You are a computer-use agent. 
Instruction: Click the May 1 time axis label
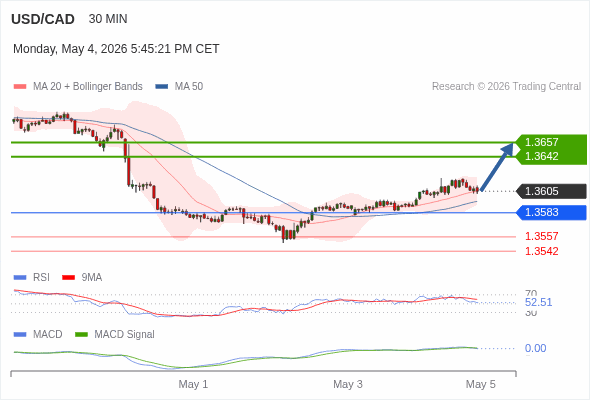(193, 384)
